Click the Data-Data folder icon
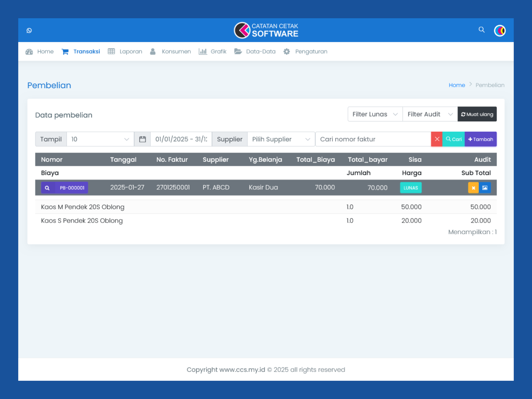The height and width of the screenshot is (399, 532). [x=238, y=51]
